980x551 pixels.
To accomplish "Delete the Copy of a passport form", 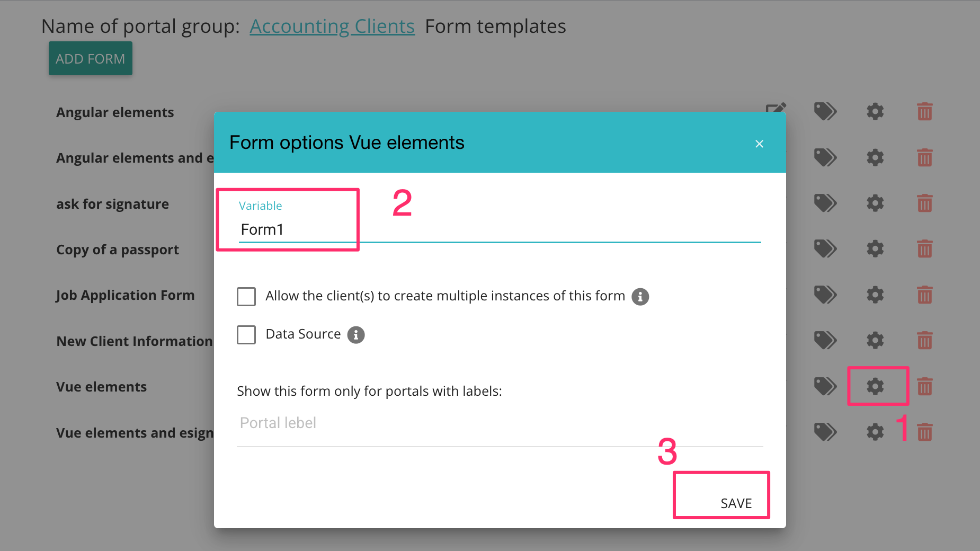I will tap(924, 248).
